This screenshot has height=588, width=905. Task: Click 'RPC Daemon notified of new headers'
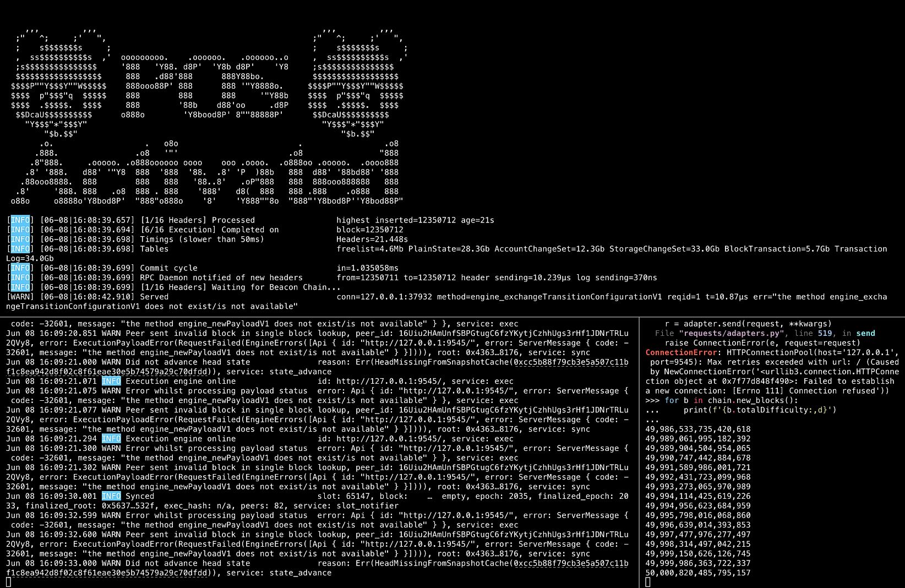[x=221, y=277]
